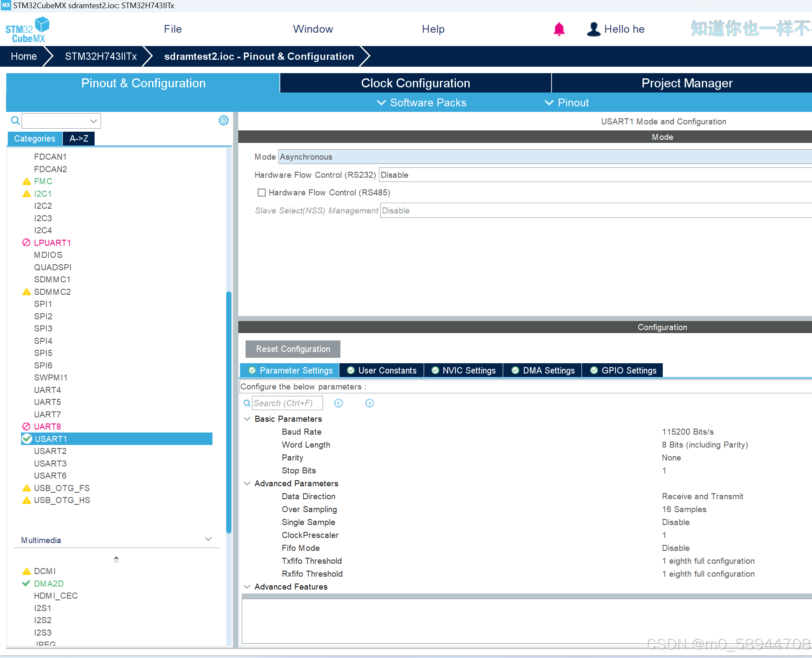Open the Help menu
Screen dimensions: 812x658
[433, 29]
